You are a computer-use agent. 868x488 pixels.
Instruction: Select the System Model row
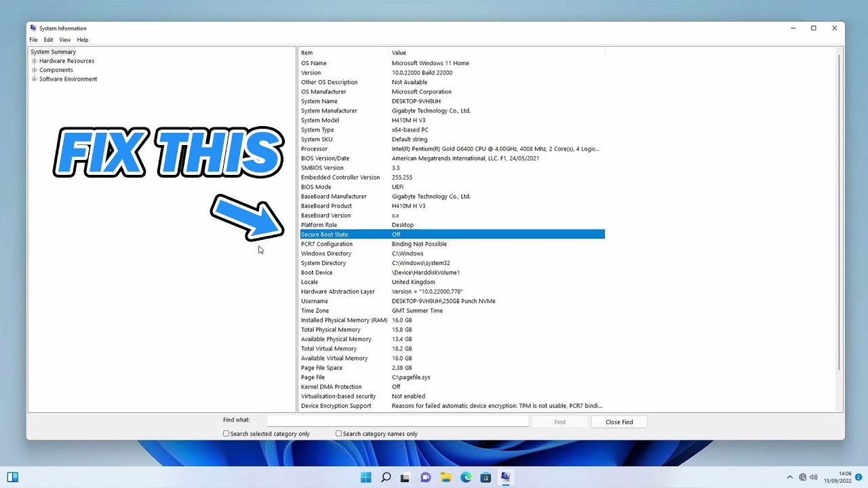point(452,120)
